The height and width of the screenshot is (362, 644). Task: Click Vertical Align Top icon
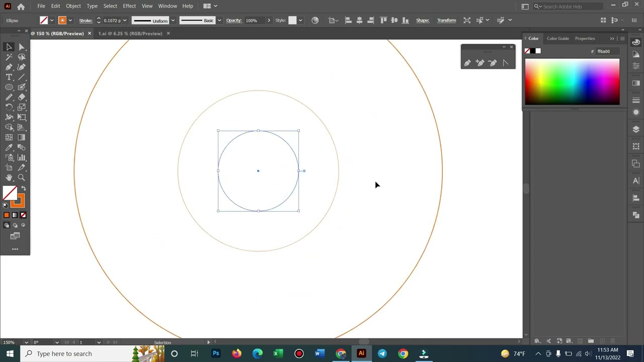point(383,20)
